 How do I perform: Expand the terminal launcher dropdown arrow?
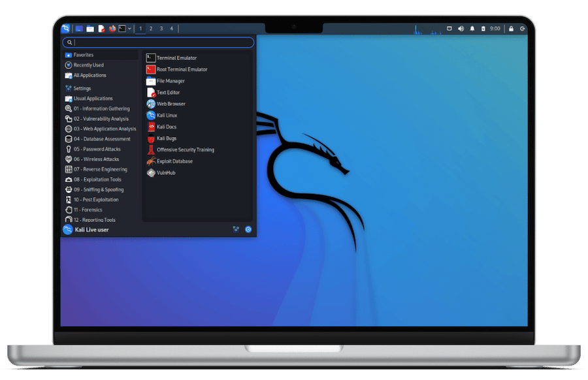pyautogui.click(x=129, y=29)
